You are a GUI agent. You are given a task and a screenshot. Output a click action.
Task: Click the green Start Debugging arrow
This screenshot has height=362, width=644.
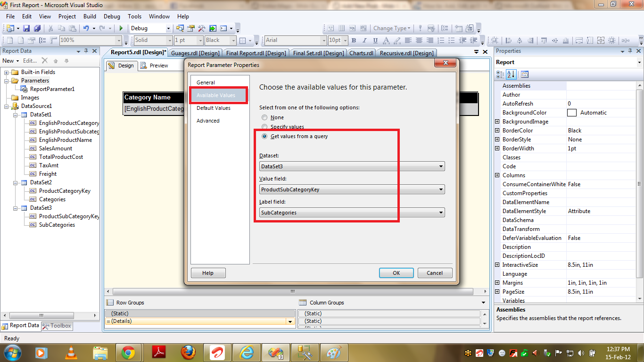click(121, 28)
